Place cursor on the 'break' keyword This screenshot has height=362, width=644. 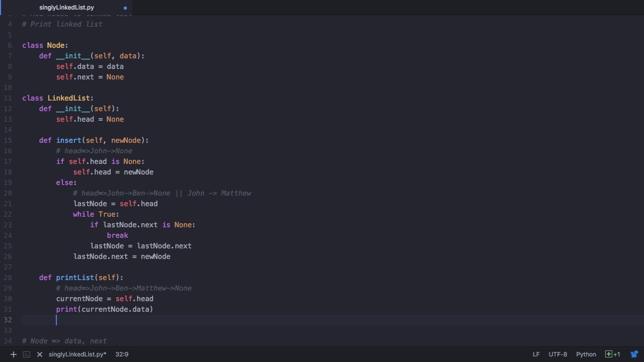tap(117, 235)
